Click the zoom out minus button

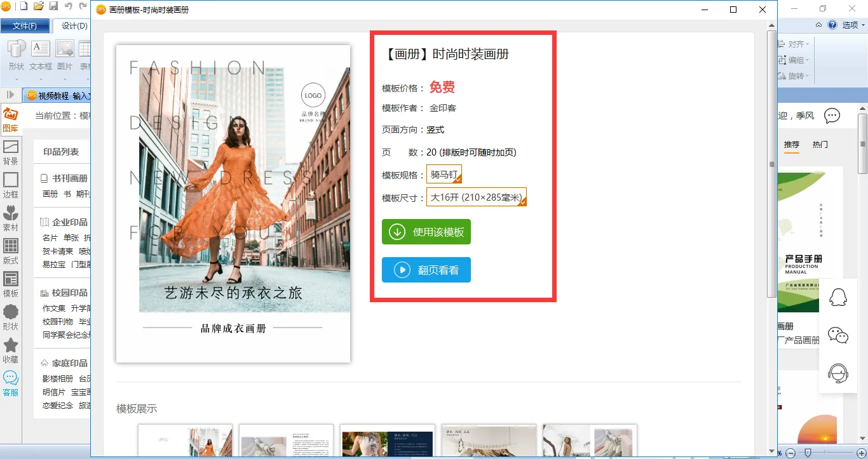tap(790, 453)
